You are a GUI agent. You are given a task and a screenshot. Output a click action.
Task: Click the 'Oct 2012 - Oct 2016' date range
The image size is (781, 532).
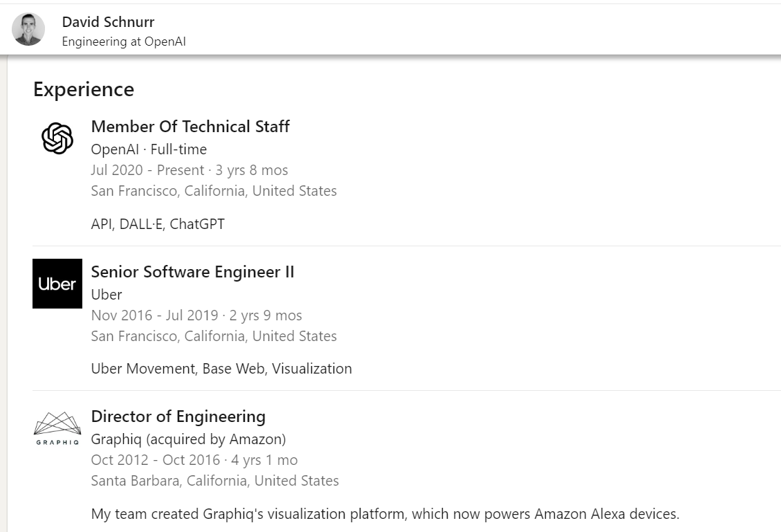pyautogui.click(x=156, y=460)
